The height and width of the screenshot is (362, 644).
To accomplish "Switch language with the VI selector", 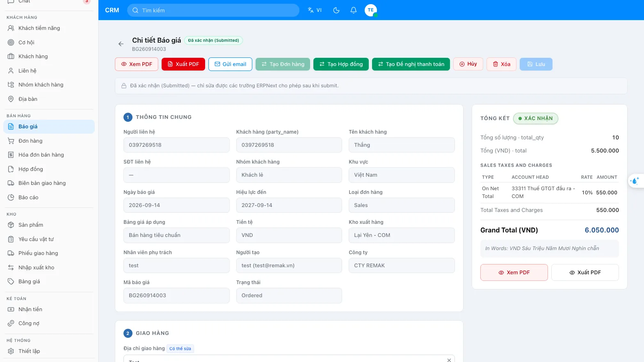I will [315, 10].
